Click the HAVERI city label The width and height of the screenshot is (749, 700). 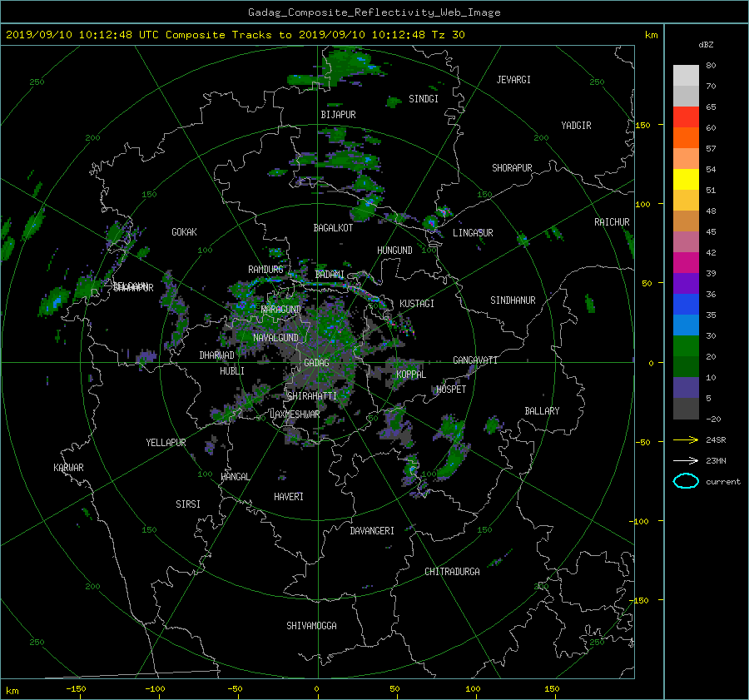click(289, 497)
